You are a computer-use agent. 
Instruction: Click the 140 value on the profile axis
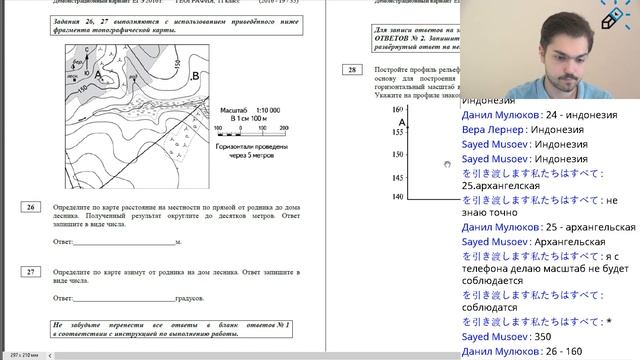coord(398,196)
